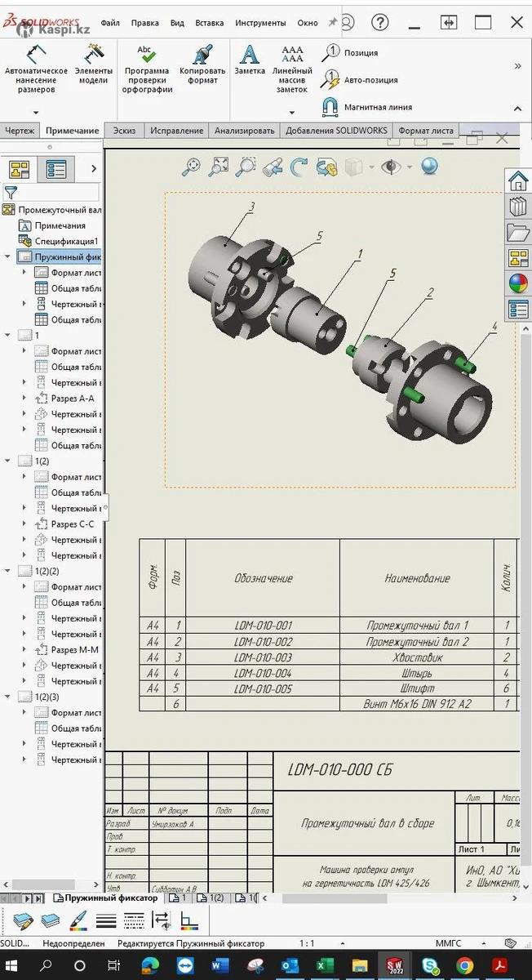Switch to the Эскиз ribbon tab
Viewport: 532px width, 980px height.
(x=124, y=131)
